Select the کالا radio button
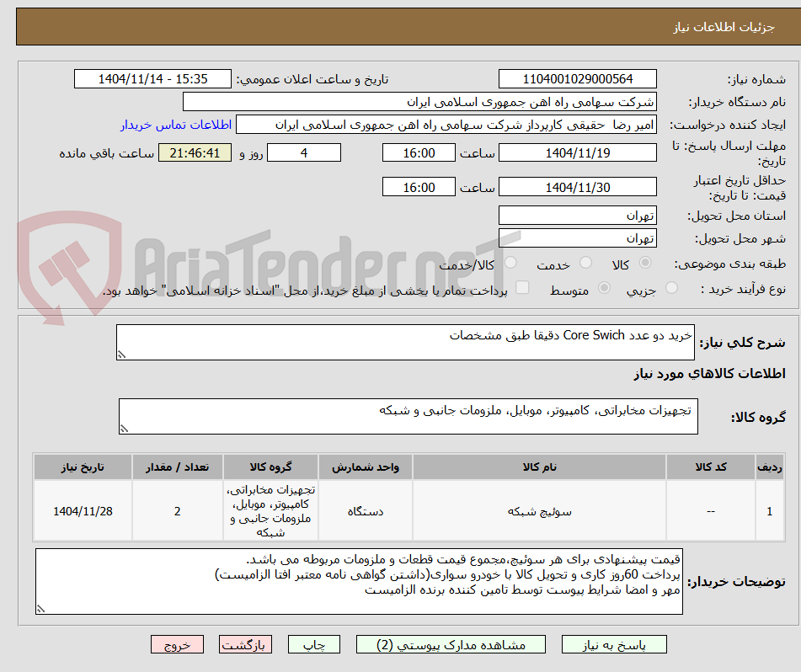The image size is (801, 672). 645,263
